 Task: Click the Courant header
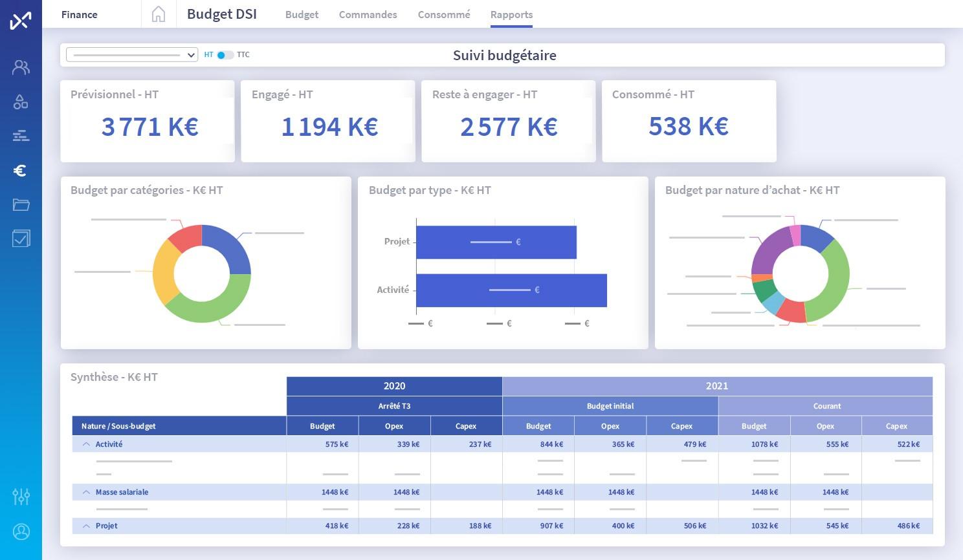pyautogui.click(x=826, y=406)
